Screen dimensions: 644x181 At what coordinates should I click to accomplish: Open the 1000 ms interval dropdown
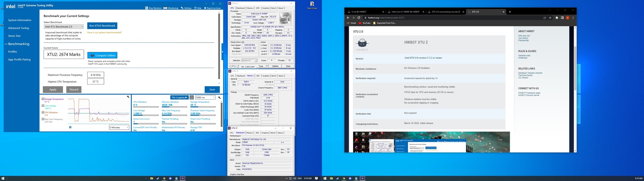pos(205,98)
